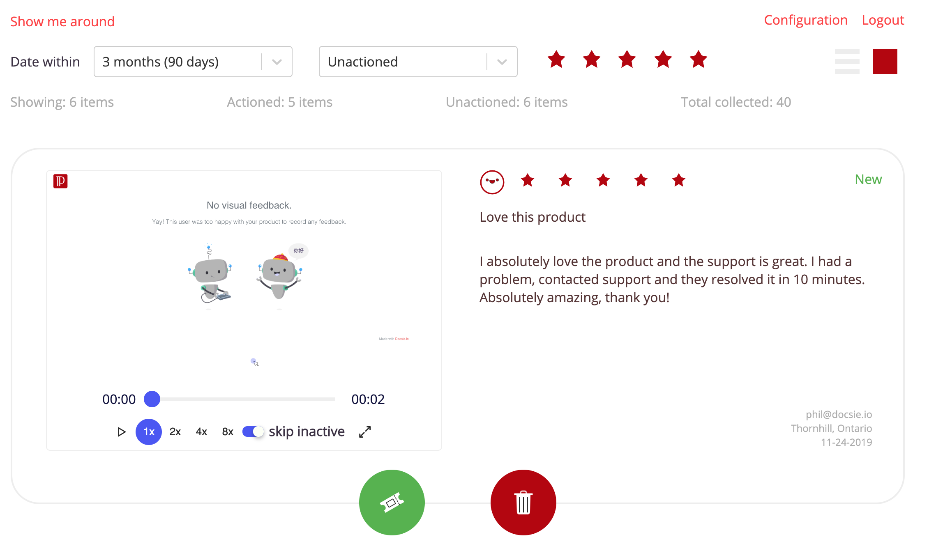Switch to list view icon
The height and width of the screenshot is (560, 936).
click(x=847, y=62)
